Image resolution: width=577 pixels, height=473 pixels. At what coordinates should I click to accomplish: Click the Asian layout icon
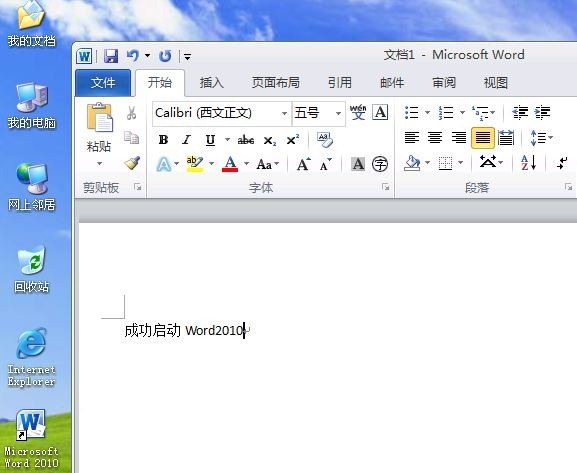pyautogui.click(x=488, y=162)
